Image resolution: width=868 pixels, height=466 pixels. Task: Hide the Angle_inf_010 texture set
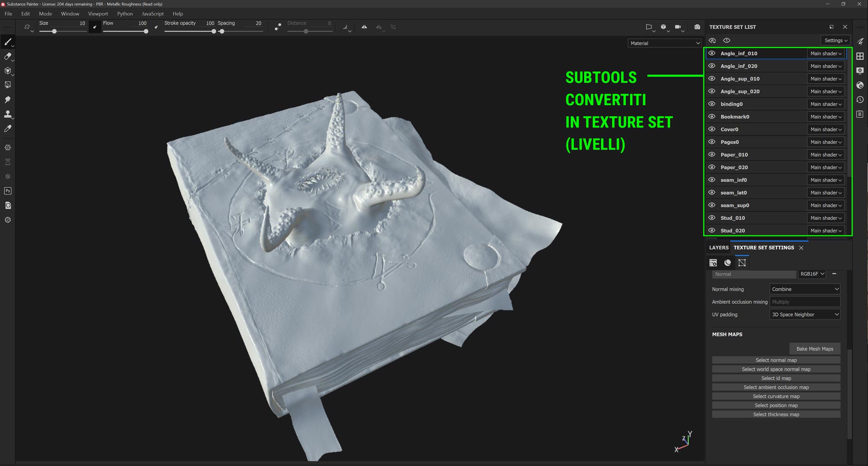tap(712, 53)
